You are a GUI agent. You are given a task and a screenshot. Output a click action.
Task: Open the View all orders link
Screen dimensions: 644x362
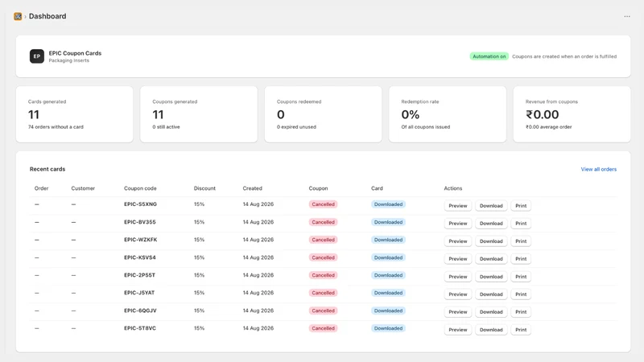point(598,169)
